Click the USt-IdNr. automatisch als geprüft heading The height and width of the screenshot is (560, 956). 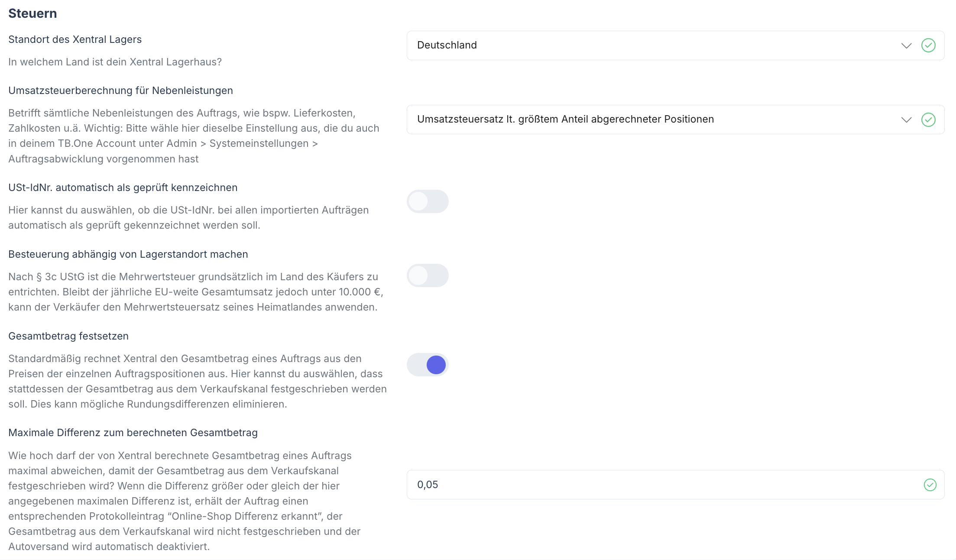click(123, 187)
